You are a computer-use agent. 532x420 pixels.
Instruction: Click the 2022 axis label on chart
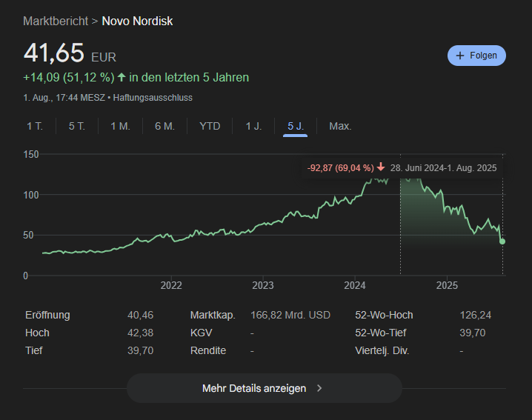[x=171, y=285]
